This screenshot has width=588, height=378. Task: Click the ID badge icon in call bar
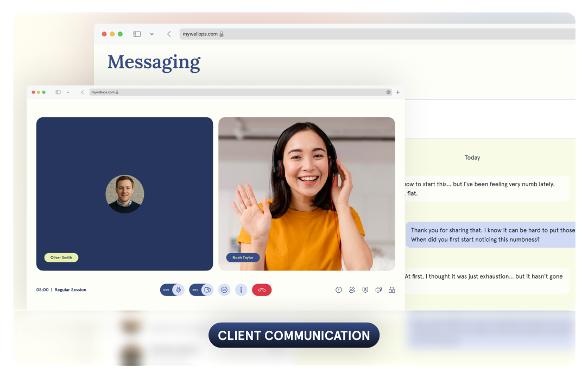[x=365, y=290]
